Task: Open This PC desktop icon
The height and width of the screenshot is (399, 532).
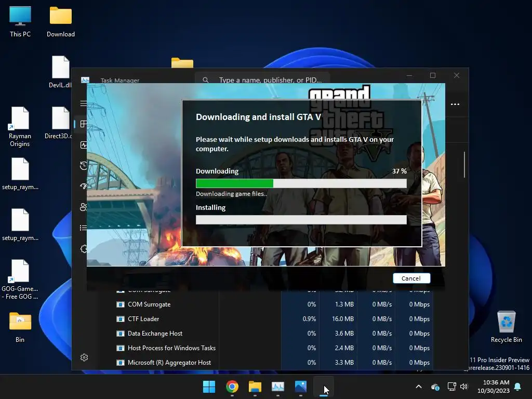Action: pyautogui.click(x=20, y=22)
